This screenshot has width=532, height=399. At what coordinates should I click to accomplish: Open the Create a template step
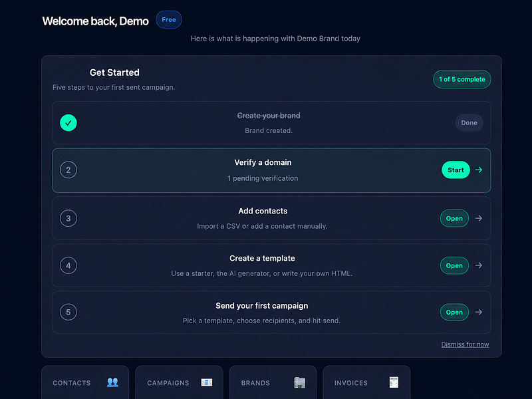[454, 265]
